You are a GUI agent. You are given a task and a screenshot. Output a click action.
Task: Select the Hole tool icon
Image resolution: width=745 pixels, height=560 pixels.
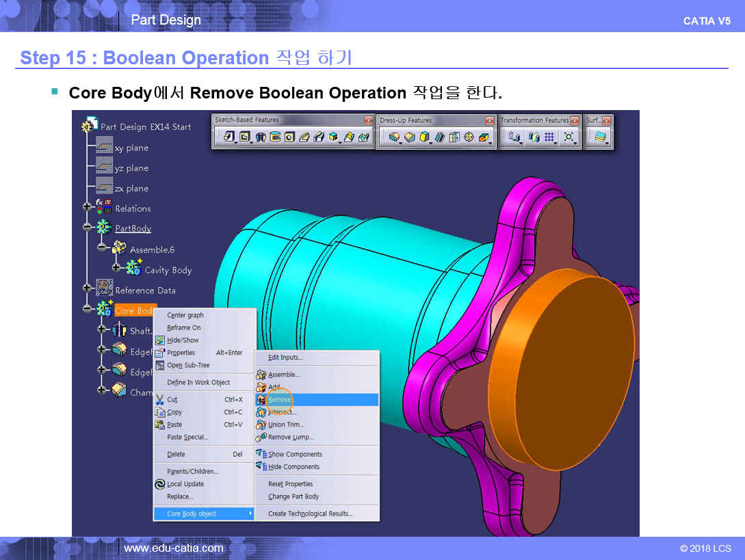(290, 137)
